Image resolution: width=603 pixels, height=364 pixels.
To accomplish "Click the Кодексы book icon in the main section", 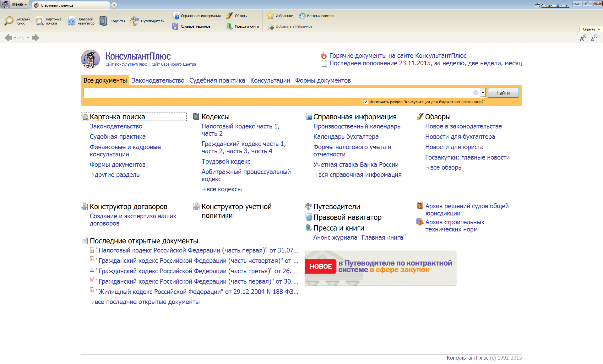I will coord(196,117).
